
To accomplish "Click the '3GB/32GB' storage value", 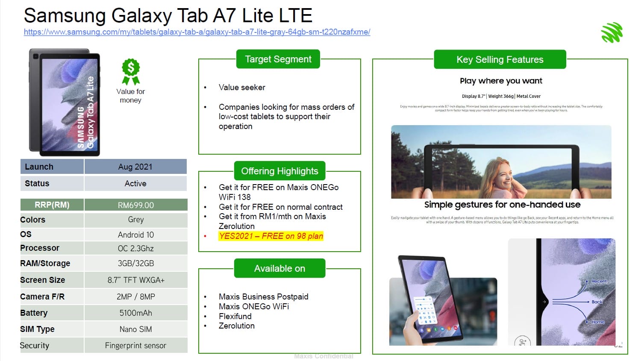I will pyautogui.click(x=136, y=263).
